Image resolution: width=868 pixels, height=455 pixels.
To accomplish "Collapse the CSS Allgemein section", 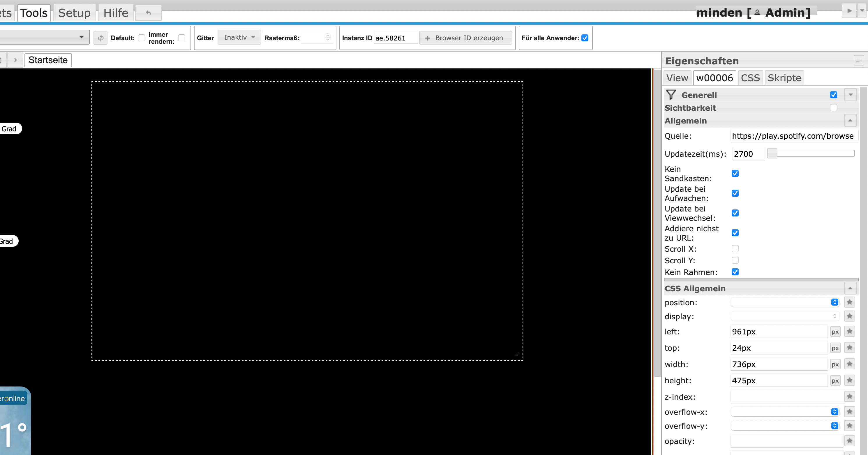I will tap(850, 288).
